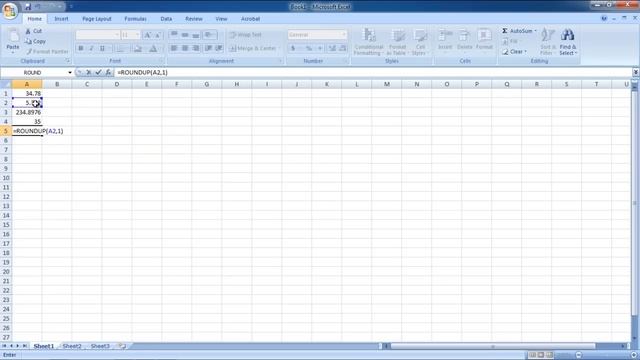
Task: Click the Zoom In plus button
Action: tap(634, 355)
